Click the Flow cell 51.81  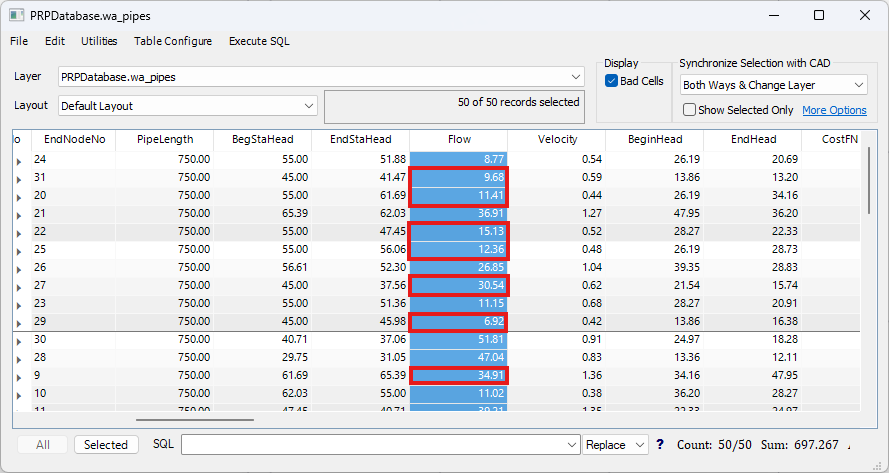coord(459,339)
